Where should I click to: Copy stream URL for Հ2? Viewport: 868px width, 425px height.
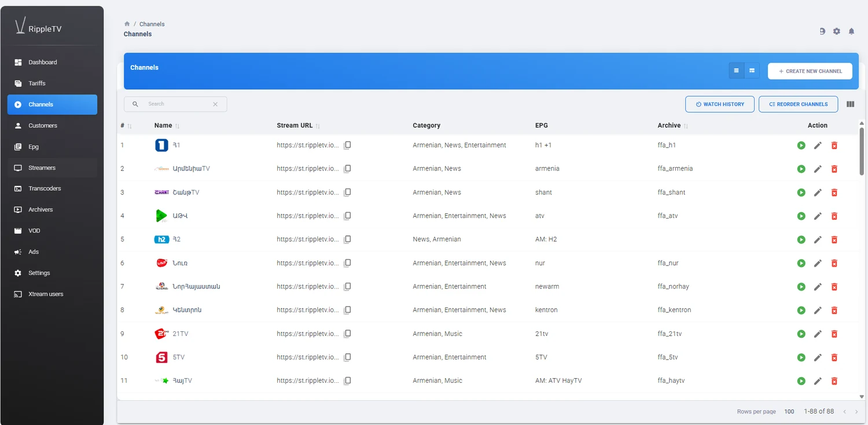[347, 239]
